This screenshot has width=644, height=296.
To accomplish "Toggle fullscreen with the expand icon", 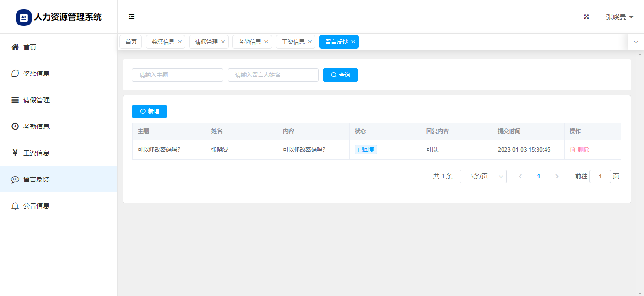I will [586, 17].
